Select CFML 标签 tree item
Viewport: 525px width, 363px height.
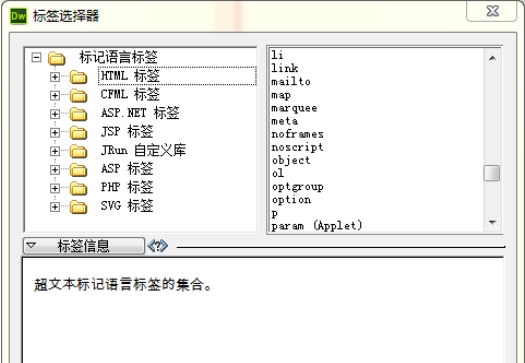click(130, 94)
